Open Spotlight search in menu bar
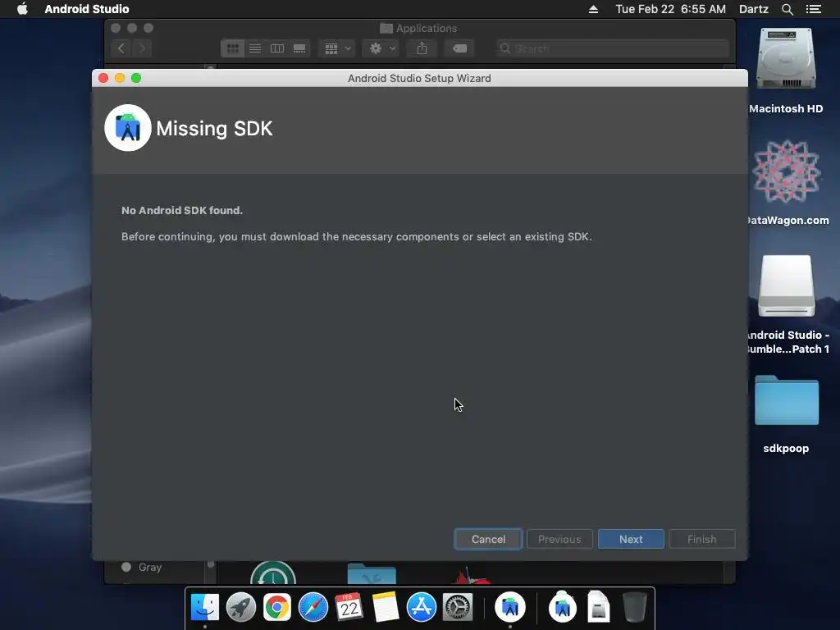Screen dimensions: 840x630 (787, 9)
